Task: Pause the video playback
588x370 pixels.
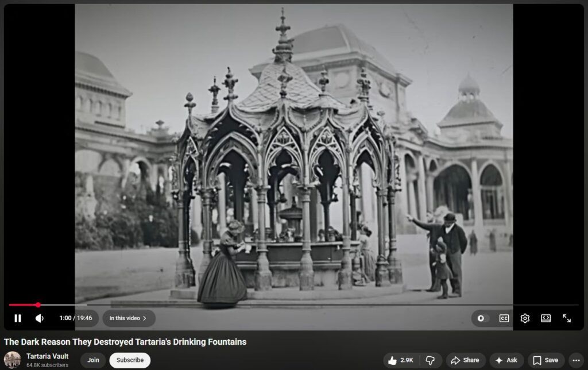Action: (x=18, y=318)
